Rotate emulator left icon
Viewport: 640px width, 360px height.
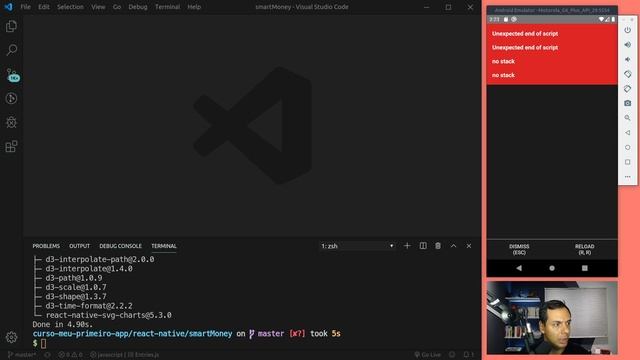click(627, 74)
